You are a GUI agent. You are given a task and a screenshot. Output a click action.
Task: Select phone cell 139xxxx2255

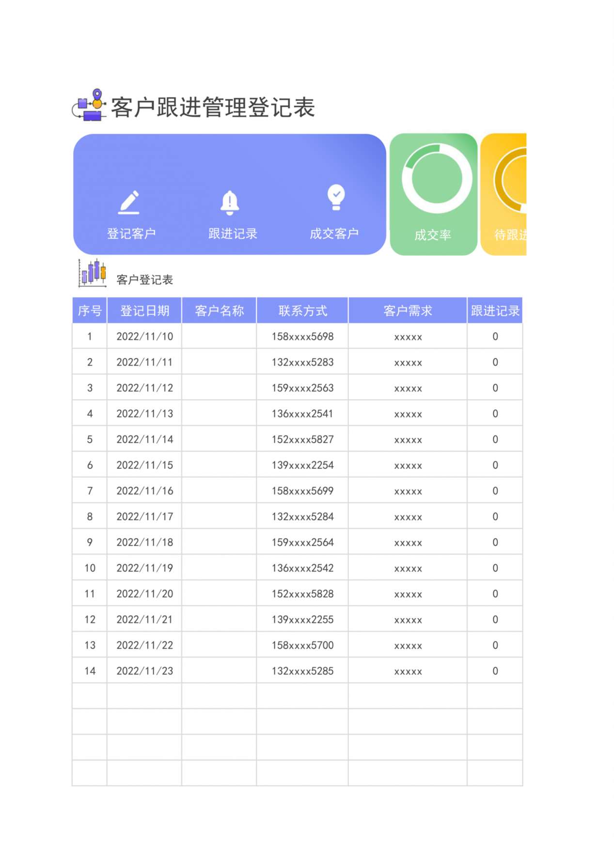[x=302, y=619]
